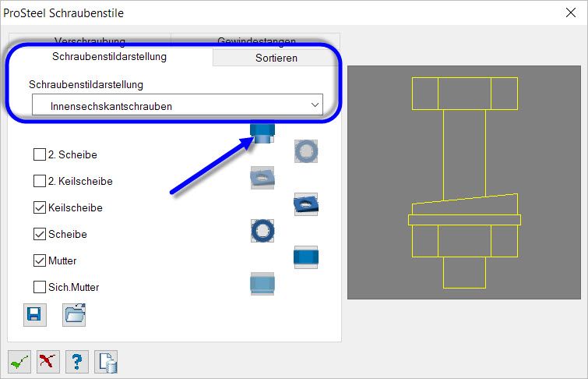
Task: Click the yellow bolt preview pane
Action: tap(464, 182)
